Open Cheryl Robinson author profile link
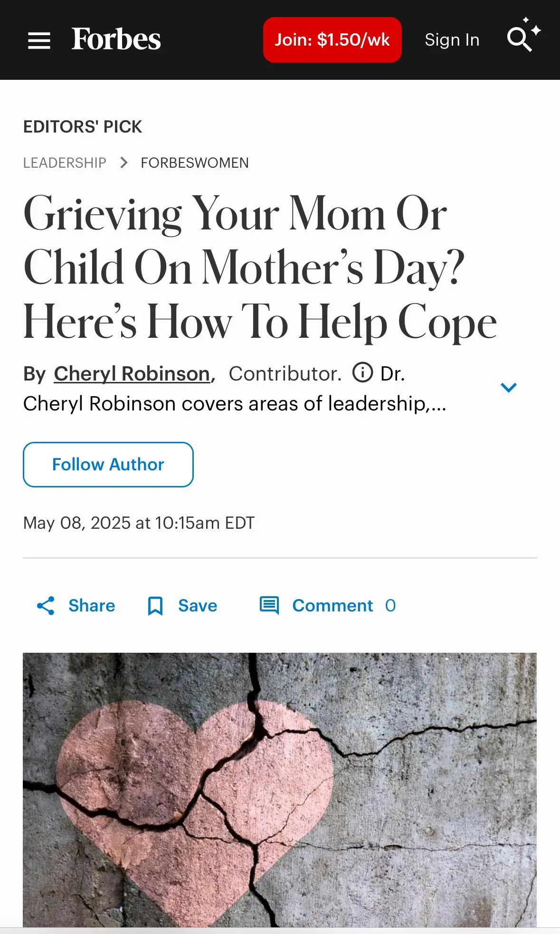The width and height of the screenshot is (560, 934). 132,374
